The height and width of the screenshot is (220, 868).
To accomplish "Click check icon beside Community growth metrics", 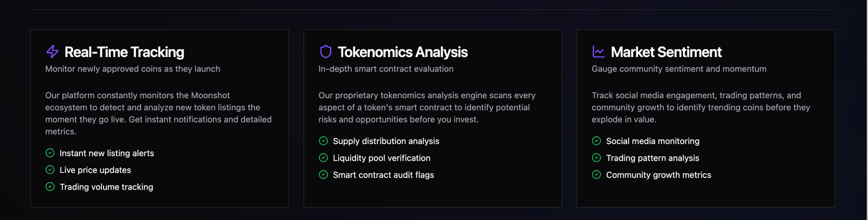I will click(596, 174).
